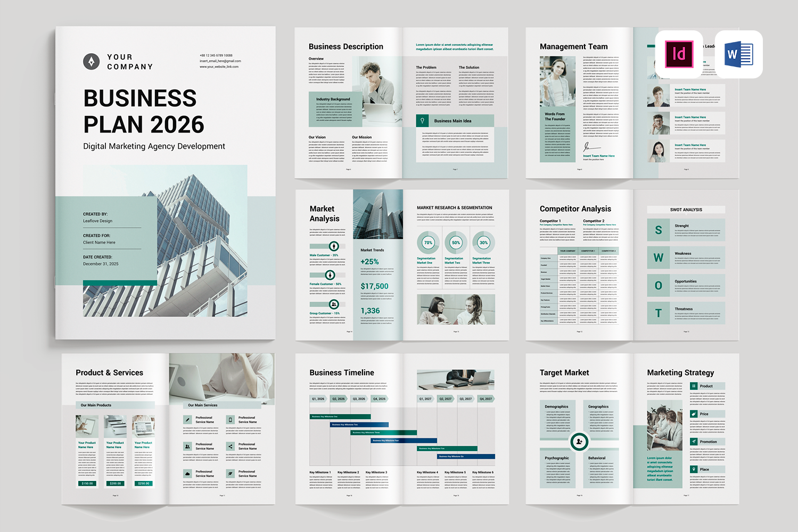This screenshot has width=798, height=532.
Task: Click the Business Key Milestone One bar
Action: (340, 417)
